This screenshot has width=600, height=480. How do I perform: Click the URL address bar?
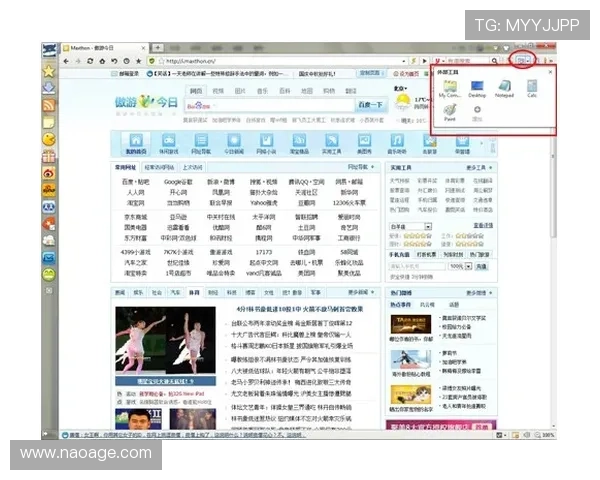click(281, 61)
